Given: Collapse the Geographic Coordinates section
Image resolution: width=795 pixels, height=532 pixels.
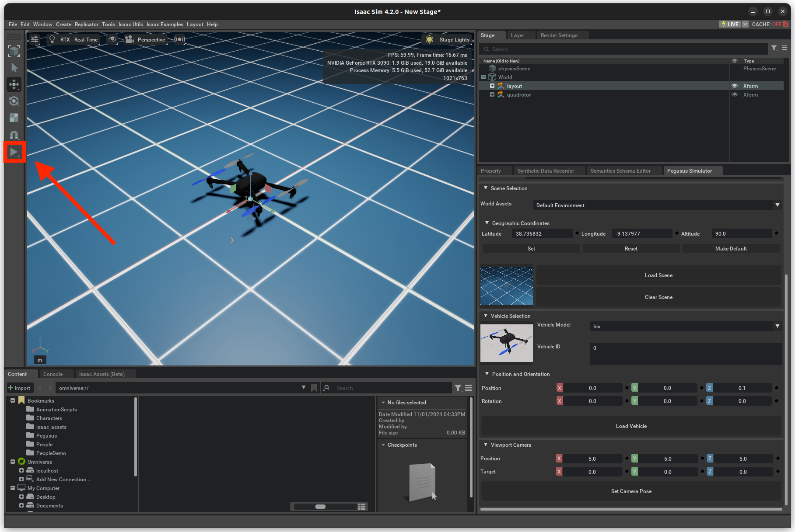Looking at the screenshot, I should (x=487, y=223).
